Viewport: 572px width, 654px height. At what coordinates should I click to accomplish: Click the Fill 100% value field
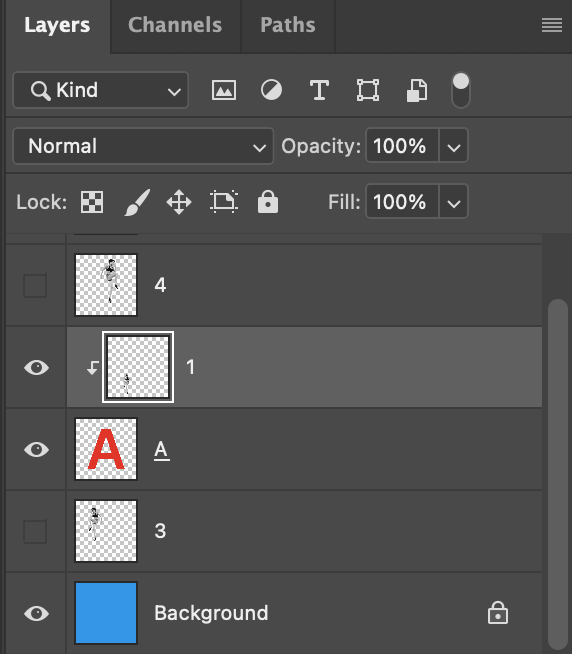pos(402,202)
